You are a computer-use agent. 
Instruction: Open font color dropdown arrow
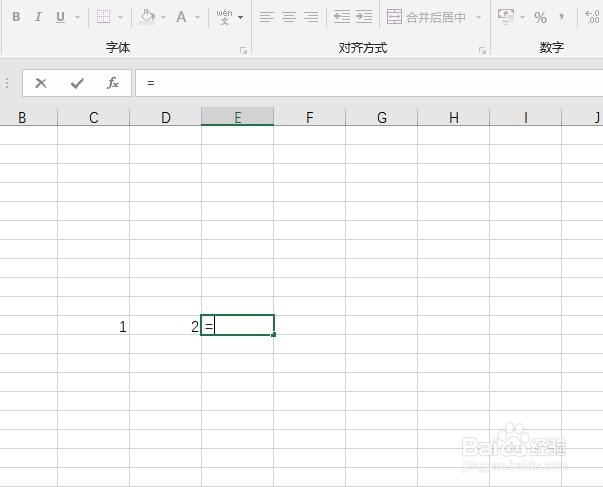[x=197, y=17]
